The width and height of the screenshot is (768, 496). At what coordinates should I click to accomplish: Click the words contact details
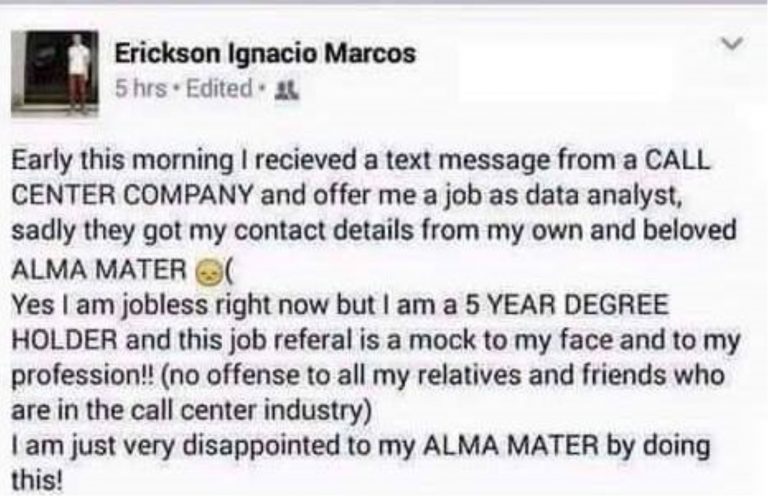324,232
